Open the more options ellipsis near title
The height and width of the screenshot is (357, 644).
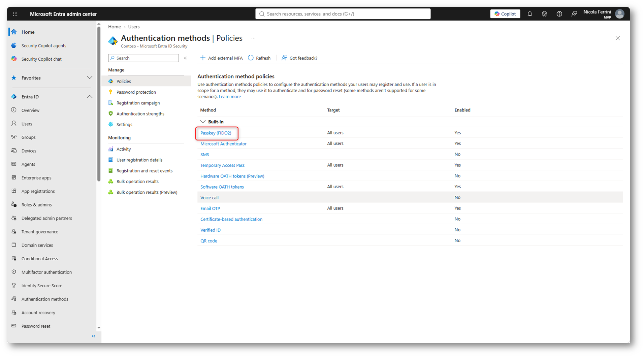pyautogui.click(x=253, y=38)
